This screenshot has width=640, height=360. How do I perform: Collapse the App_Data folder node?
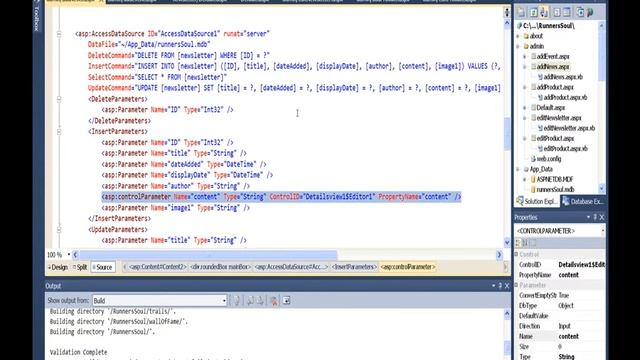pyautogui.click(x=518, y=169)
